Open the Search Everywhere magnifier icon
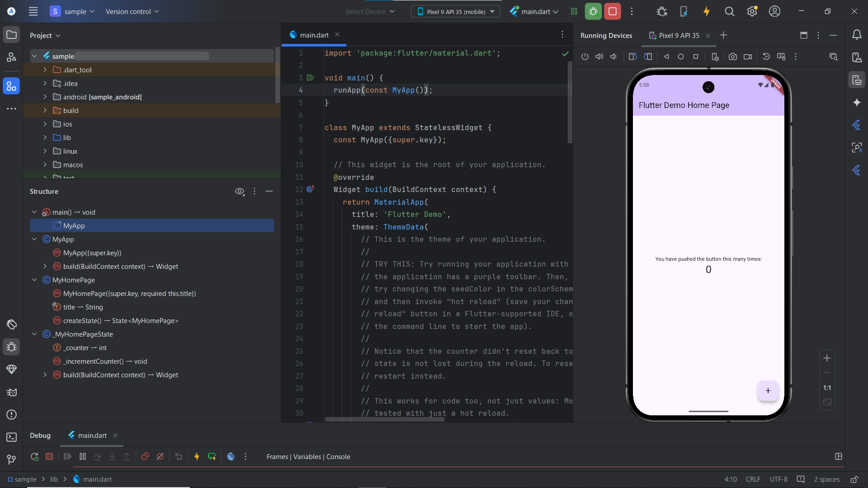The height and width of the screenshot is (488, 868). (729, 12)
